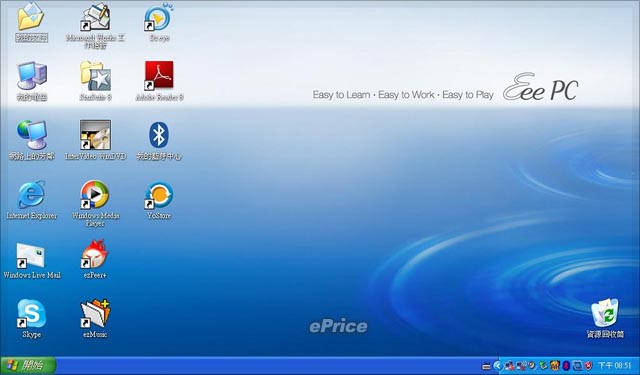The height and width of the screenshot is (375, 640).
Task: Open the Bluetooth center desktop icon
Action: [x=159, y=135]
